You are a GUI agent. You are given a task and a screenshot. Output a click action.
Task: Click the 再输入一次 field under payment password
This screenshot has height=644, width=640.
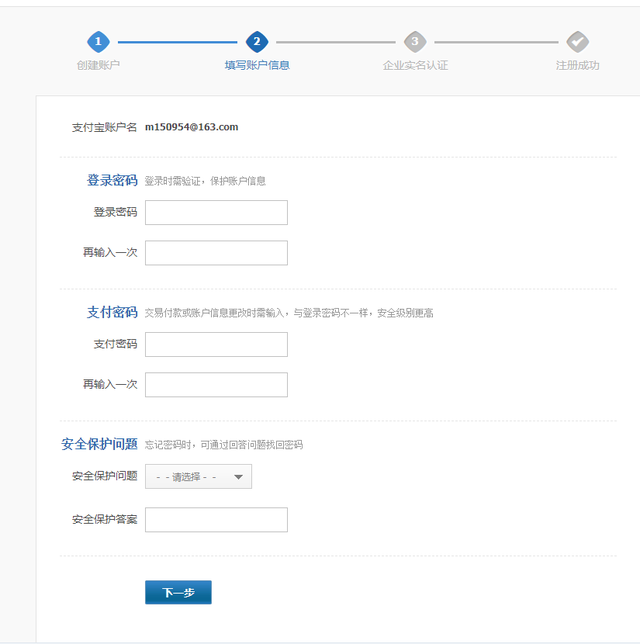[x=216, y=385]
